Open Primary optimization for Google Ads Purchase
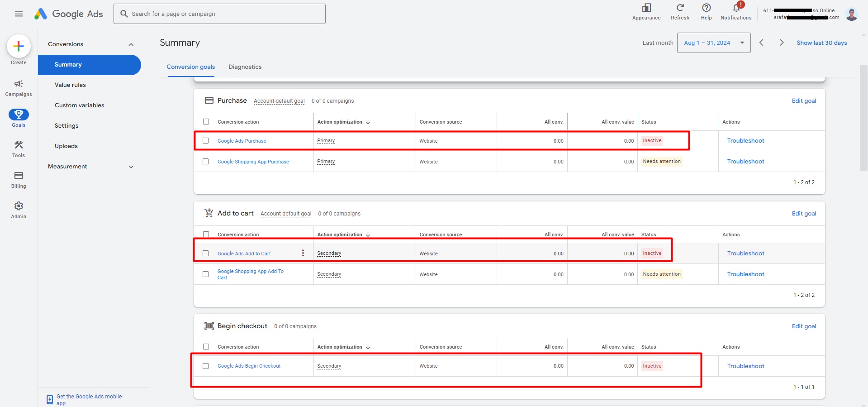The image size is (868, 407). click(326, 141)
